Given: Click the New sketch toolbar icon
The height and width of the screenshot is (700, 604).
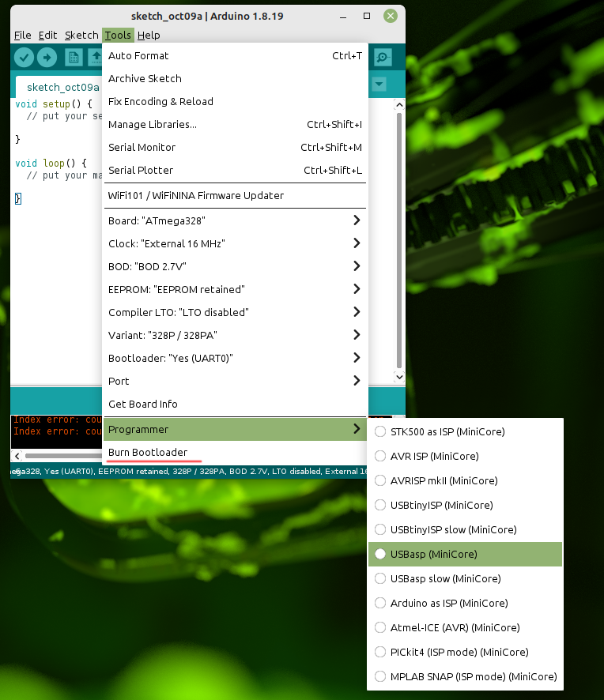Looking at the screenshot, I should (x=74, y=57).
